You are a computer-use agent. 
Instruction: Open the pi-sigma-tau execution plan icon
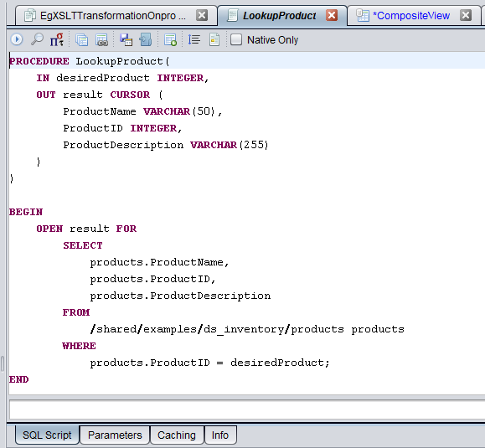click(57, 39)
